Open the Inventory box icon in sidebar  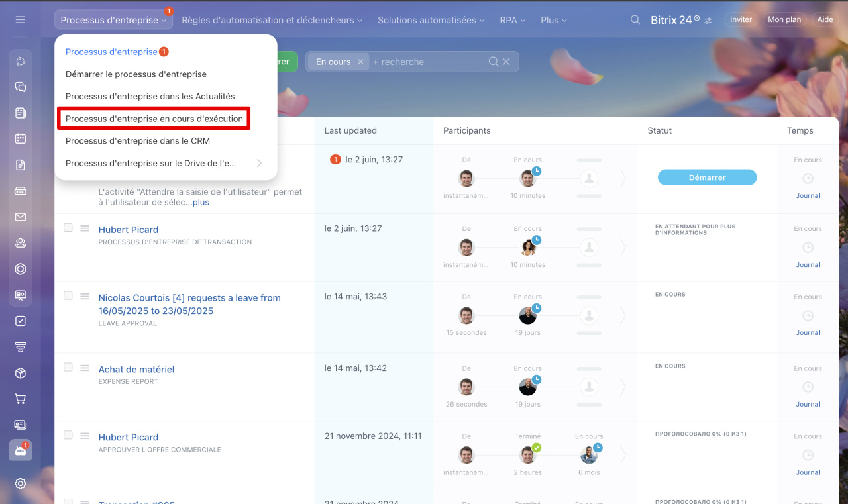coord(21,373)
